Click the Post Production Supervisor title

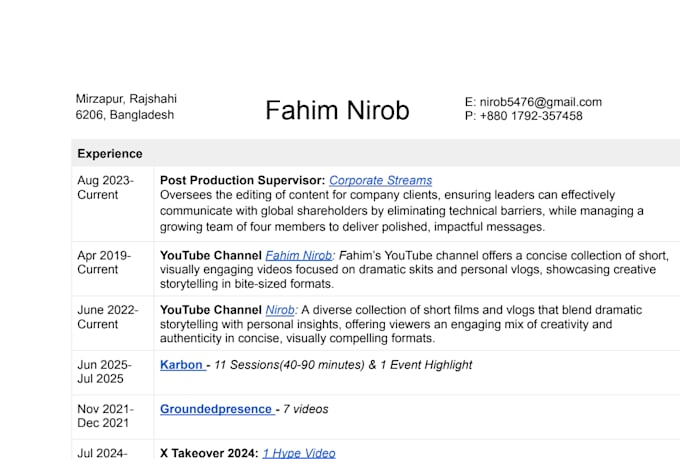tap(242, 180)
